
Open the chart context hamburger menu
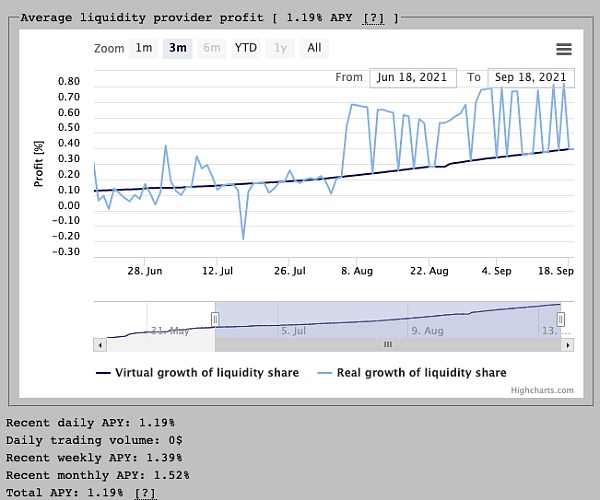[564, 49]
